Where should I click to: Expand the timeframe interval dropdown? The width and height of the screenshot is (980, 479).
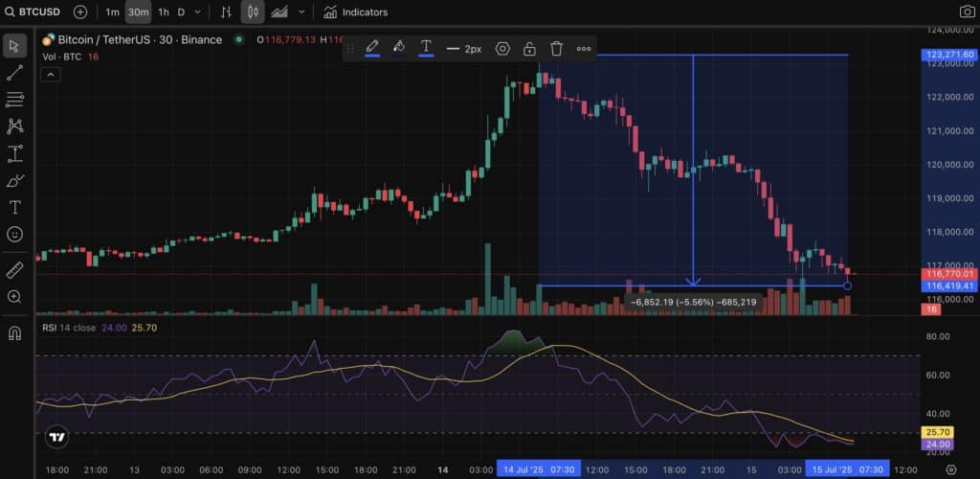click(x=198, y=11)
